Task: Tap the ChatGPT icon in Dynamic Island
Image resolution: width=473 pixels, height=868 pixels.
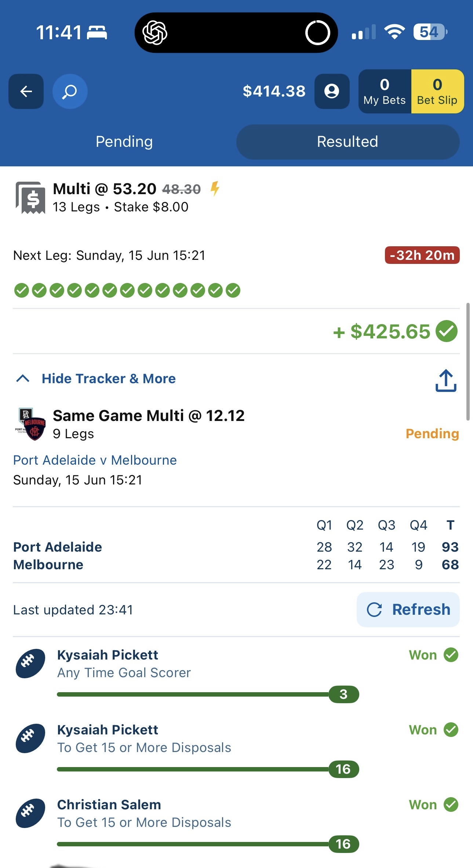Action: pyautogui.click(x=155, y=33)
